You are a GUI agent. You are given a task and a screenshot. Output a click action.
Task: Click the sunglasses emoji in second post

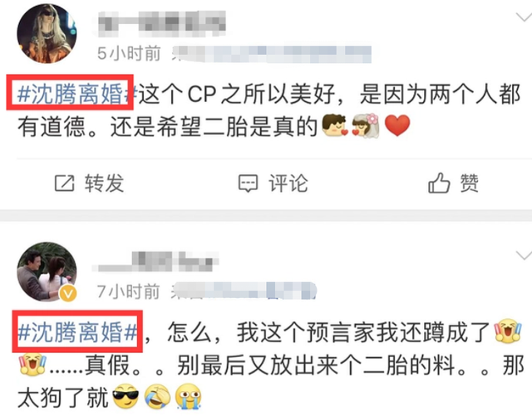coord(126,396)
